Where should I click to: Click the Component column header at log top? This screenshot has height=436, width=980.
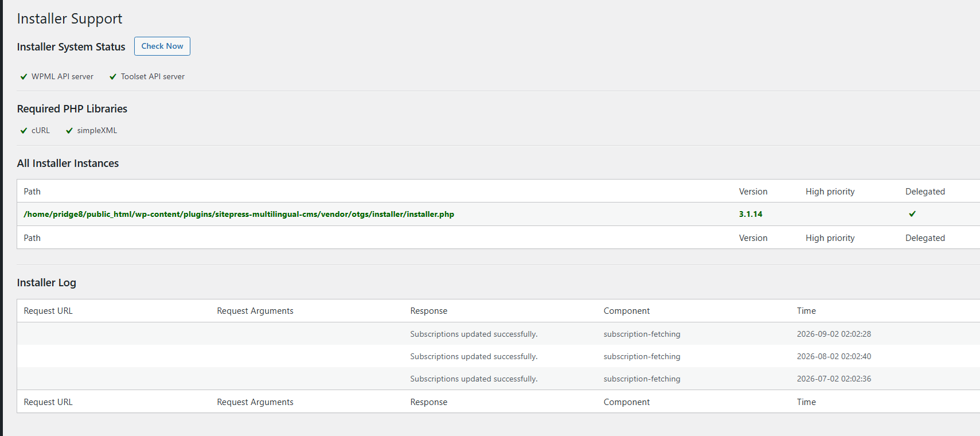[626, 311]
